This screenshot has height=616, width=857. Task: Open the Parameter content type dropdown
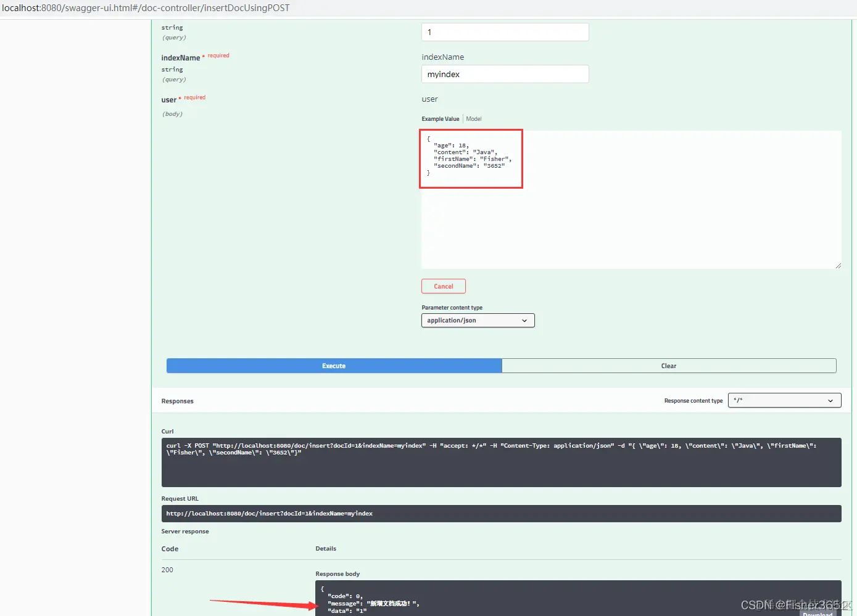(478, 321)
